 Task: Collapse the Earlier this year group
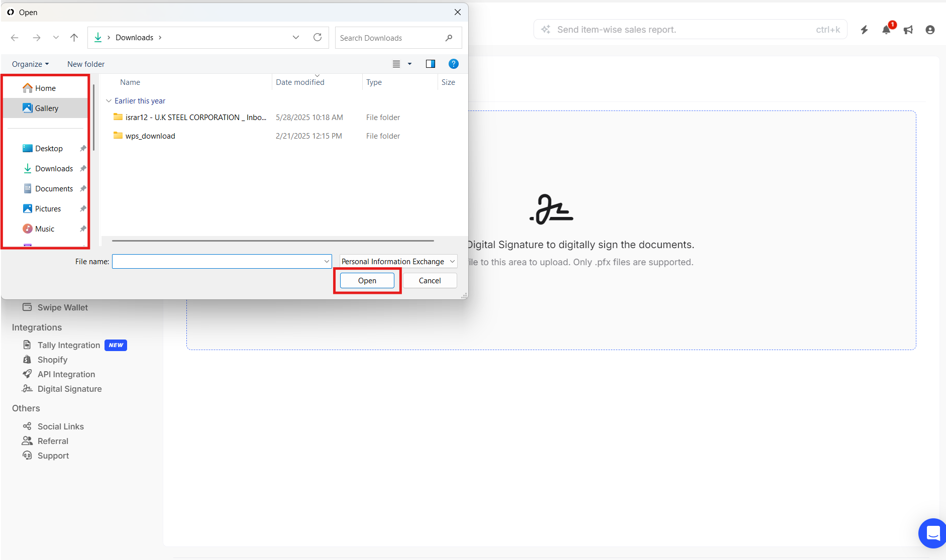coord(109,101)
